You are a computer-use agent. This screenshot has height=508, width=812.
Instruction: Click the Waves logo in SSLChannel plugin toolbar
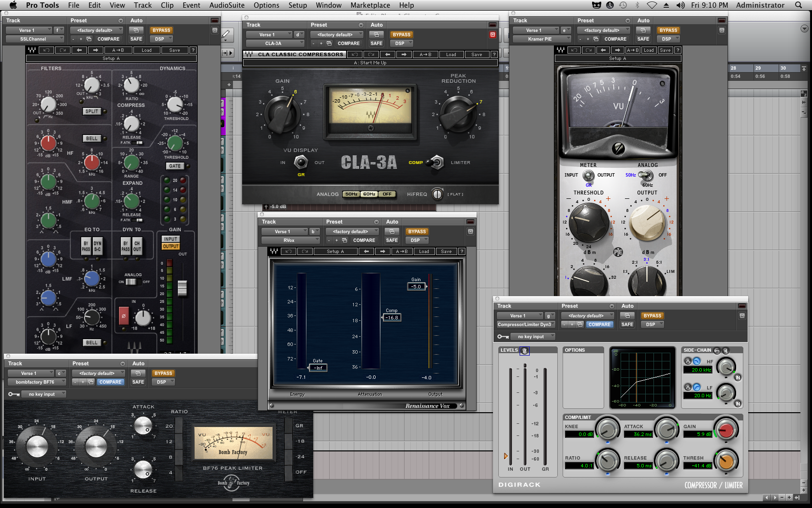[32, 50]
